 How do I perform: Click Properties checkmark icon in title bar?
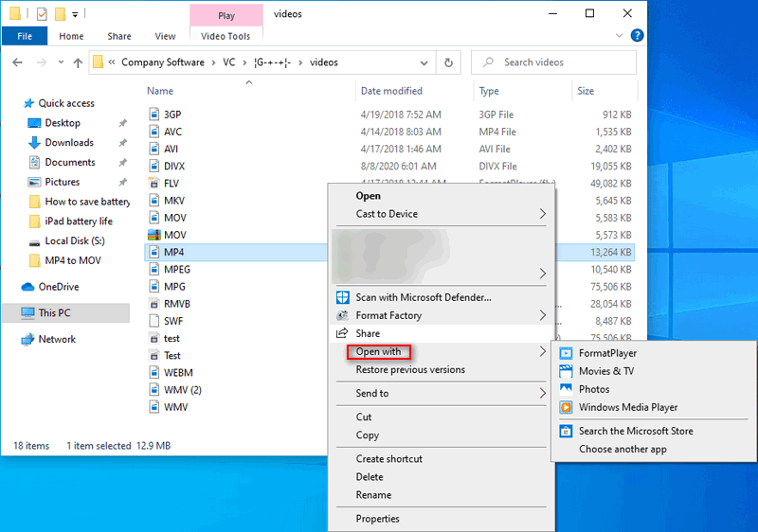[x=42, y=14]
